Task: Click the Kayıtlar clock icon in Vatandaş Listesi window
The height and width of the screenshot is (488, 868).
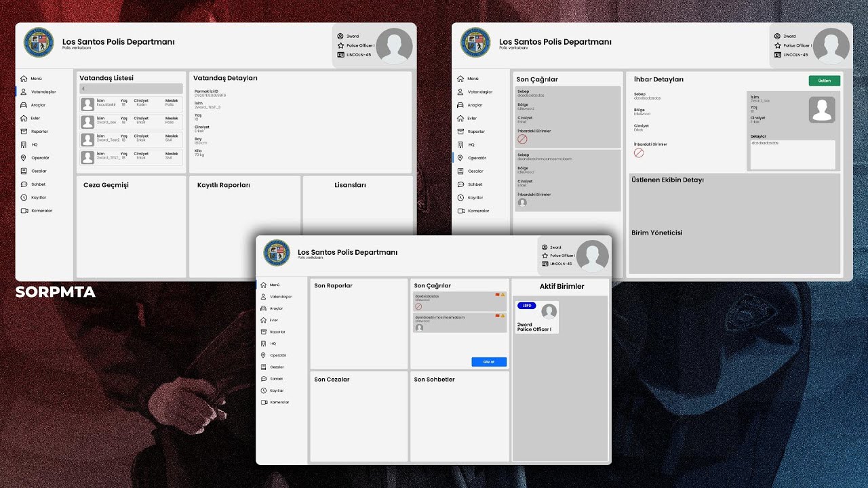Action: coord(24,197)
